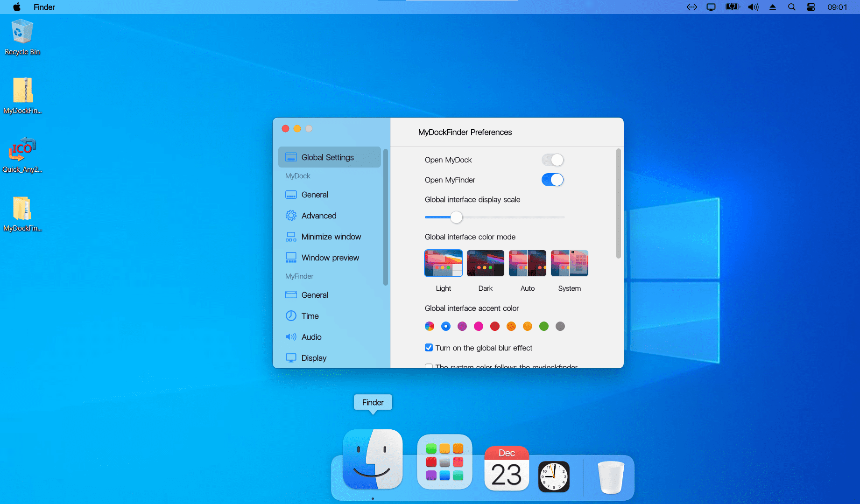Open Launchpad from the dock
This screenshot has height=504, width=860.
[444, 462]
